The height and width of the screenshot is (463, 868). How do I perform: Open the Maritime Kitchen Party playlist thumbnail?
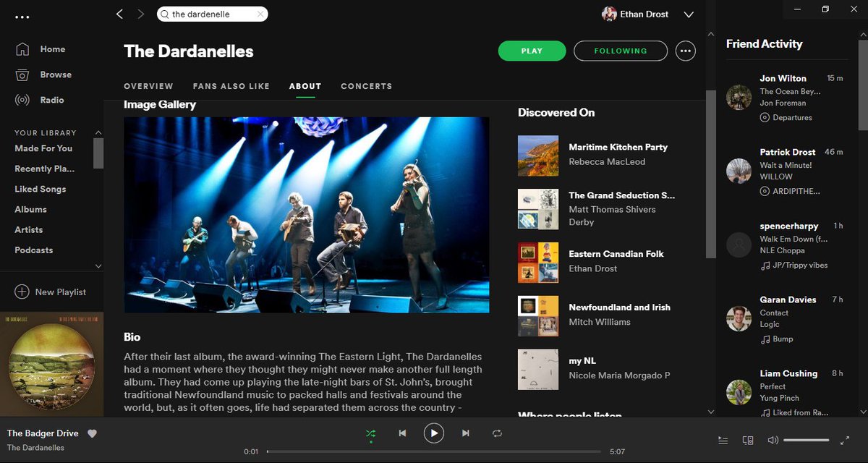point(537,154)
